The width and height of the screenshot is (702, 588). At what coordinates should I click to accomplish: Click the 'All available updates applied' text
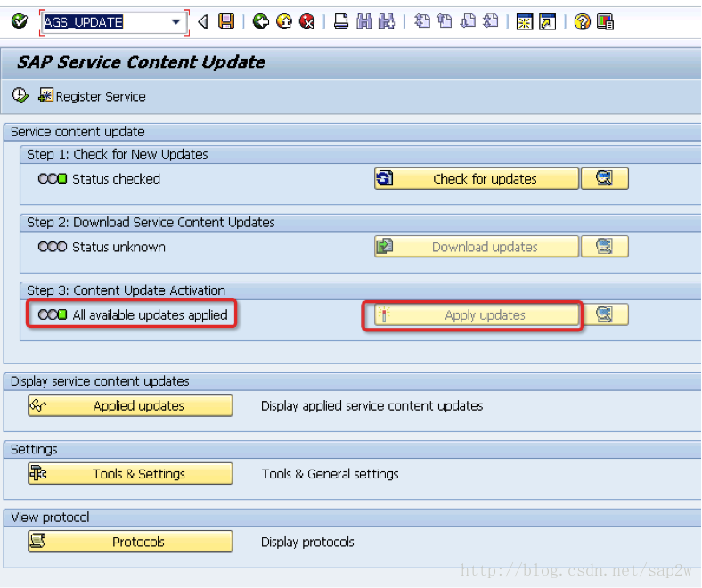point(150,315)
